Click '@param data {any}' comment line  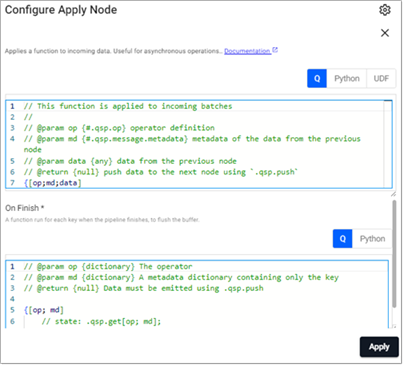point(130,161)
